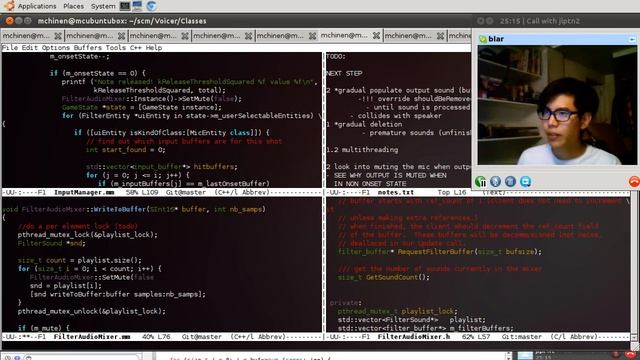Viewport: 640px width, 360px height.
Task: Click the - collides with speaker note
Action: pyautogui.click(x=396, y=116)
